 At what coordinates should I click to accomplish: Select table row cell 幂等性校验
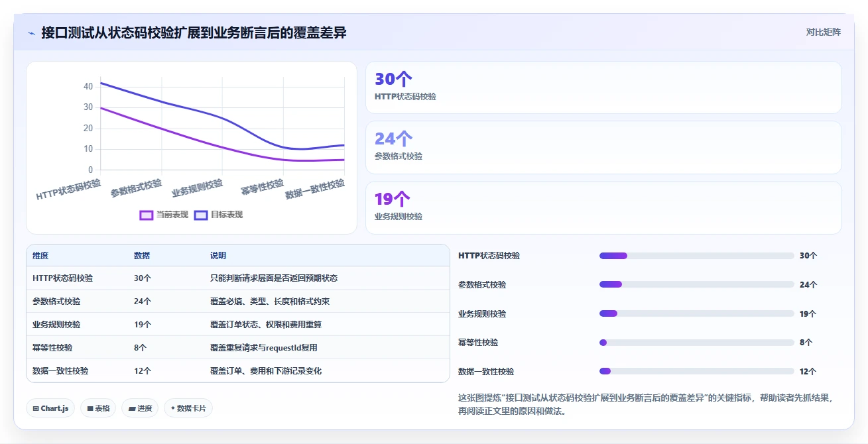point(52,348)
